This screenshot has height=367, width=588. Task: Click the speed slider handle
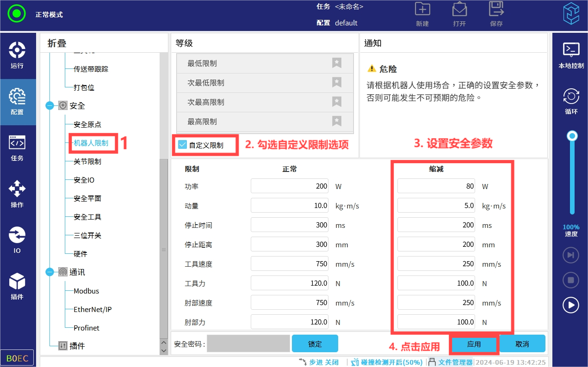[572, 136]
